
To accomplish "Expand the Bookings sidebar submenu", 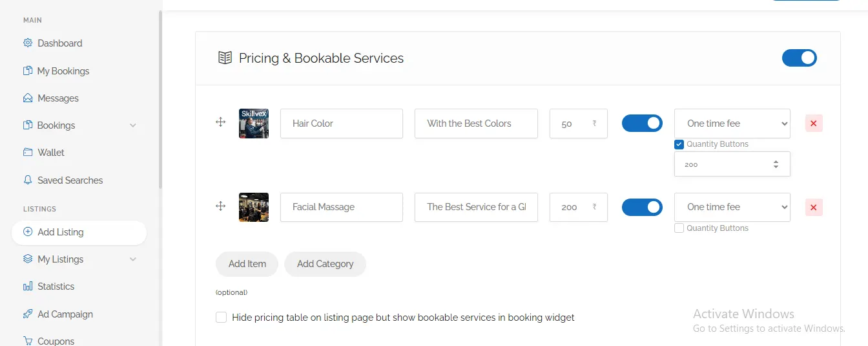I will [133, 125].
